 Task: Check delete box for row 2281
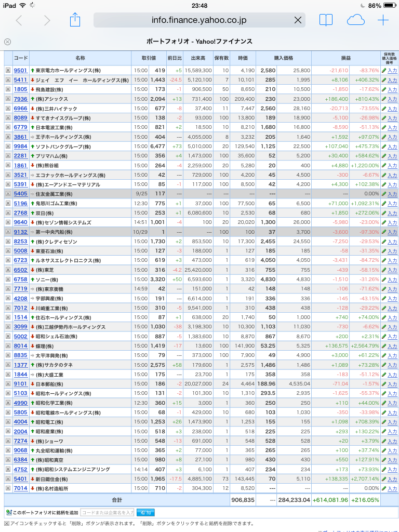pos(8,156)
